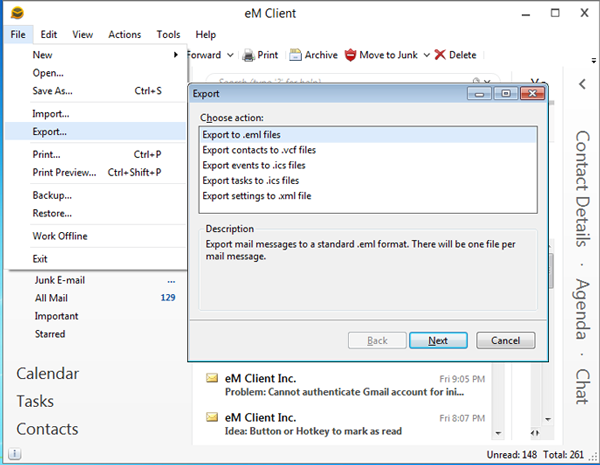Click the red X Delete icon
Image resolution: width=600 pixels, height=465 pixels.
tap(440, 55)
